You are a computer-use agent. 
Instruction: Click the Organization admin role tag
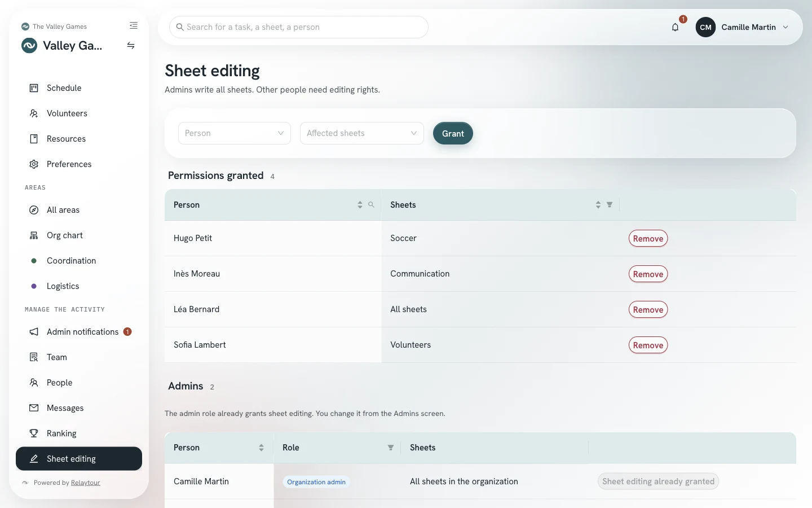[x=316, y=482]
